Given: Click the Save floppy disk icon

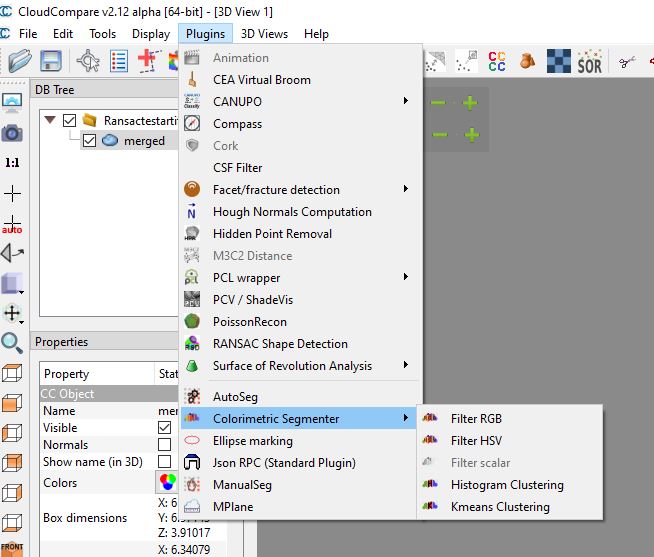Looking at the screenshot, I should coord(50,61).
